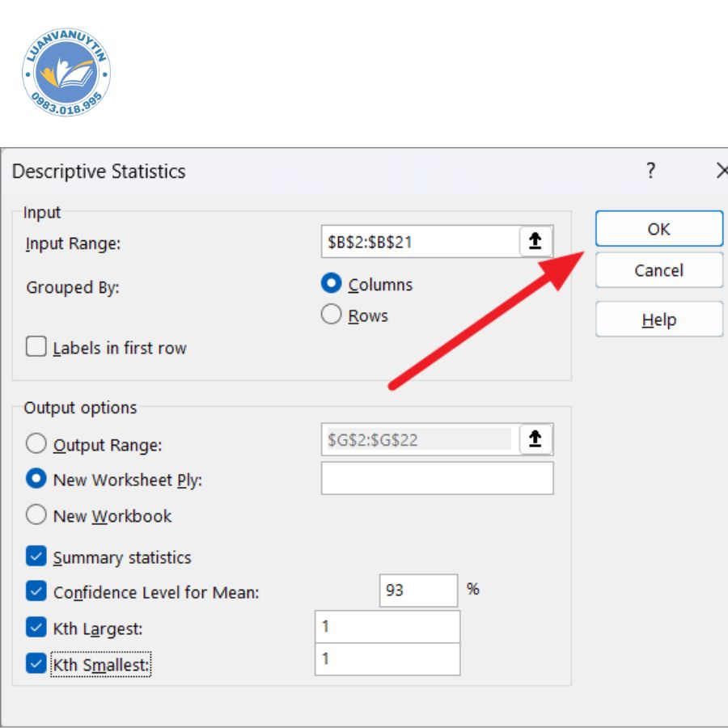Select Columns grouping option
This screenshot has height=728, width=728.
pos(332,284)
